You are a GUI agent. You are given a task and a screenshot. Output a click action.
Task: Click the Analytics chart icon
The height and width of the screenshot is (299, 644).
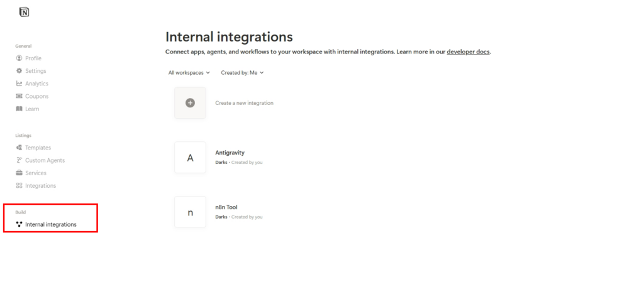coord(19,84)
